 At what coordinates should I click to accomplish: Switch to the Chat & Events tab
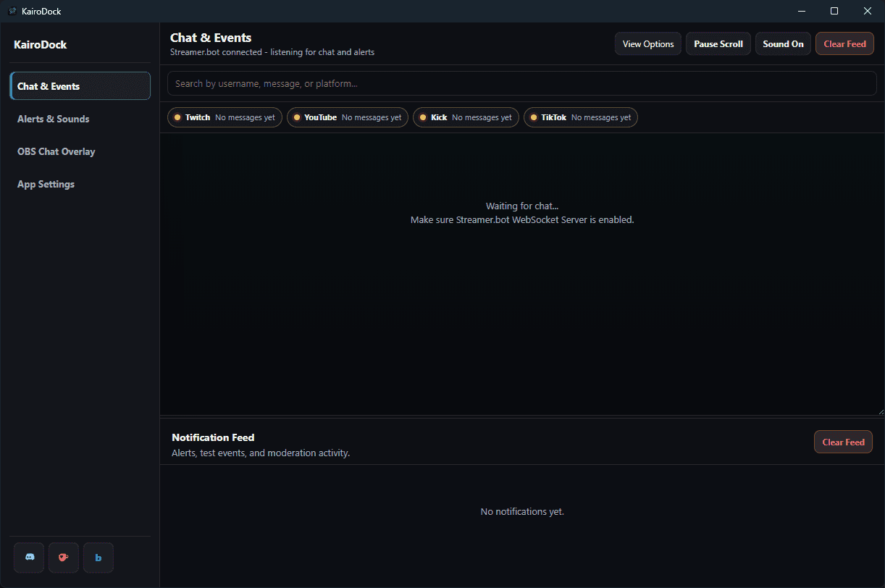[80, 85]
